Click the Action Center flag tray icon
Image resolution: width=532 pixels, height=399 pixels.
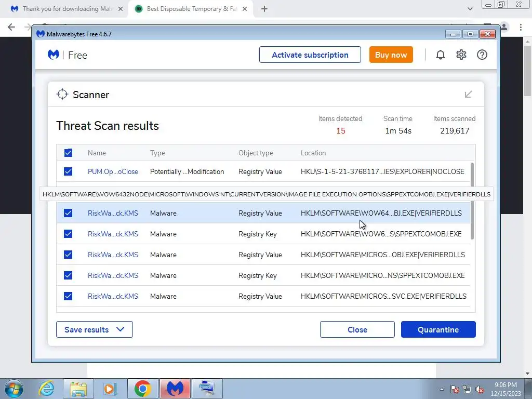455,389
